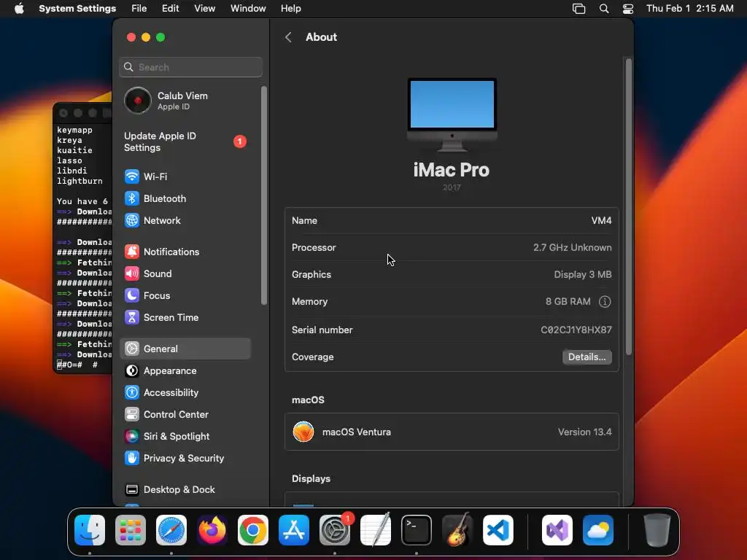
Task: Open Wi-Fi settings in sidebar
Action: tap(185, 176)
